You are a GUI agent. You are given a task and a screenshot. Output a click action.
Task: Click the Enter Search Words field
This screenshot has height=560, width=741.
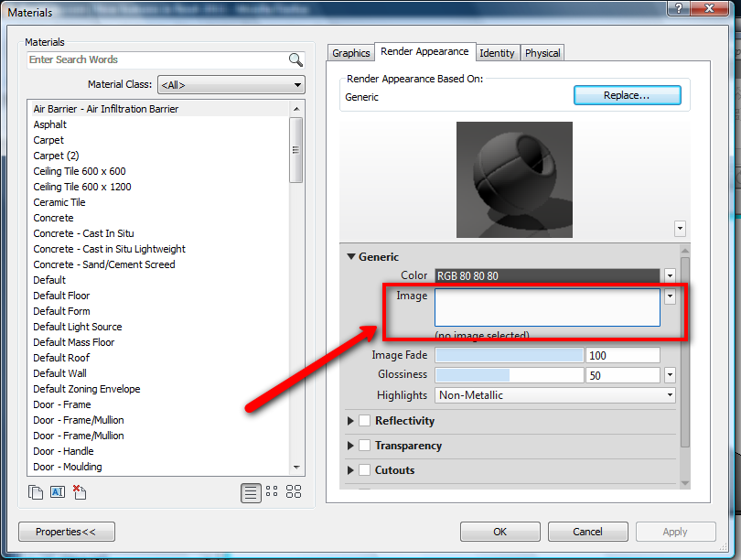(x=157, y=60)
